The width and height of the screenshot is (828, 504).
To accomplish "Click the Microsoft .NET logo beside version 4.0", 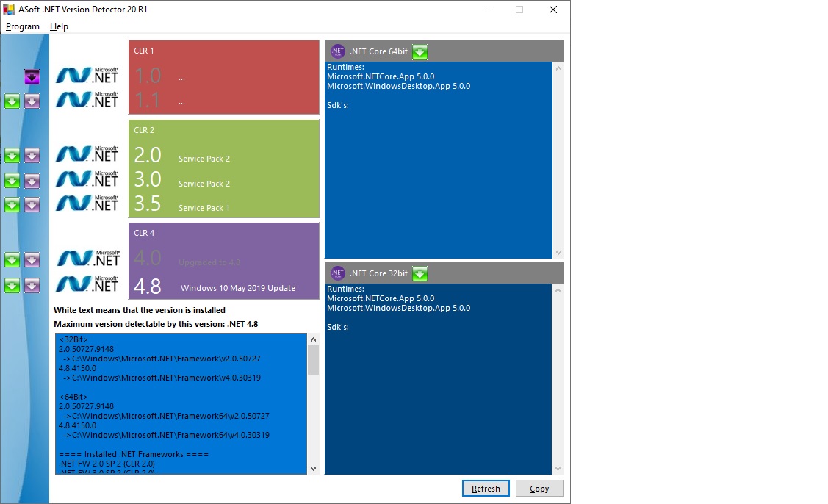I will (x=88, y=259).
